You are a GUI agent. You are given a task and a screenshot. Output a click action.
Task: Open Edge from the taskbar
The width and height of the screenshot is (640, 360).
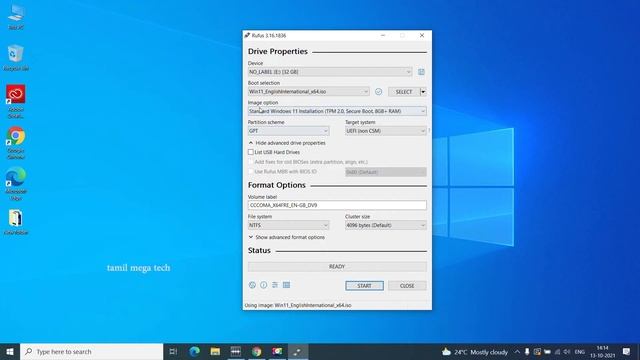[x=194, y=351]
